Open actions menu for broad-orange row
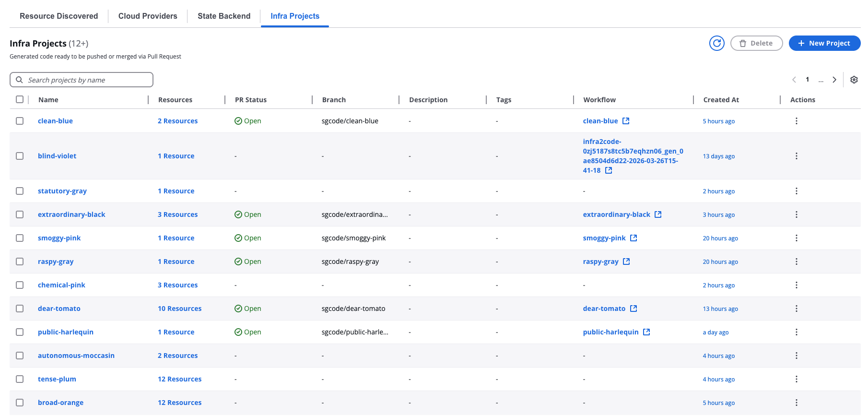Image resolution: width=868 pixels, height=416 pixels. click(x=796, y=403)
